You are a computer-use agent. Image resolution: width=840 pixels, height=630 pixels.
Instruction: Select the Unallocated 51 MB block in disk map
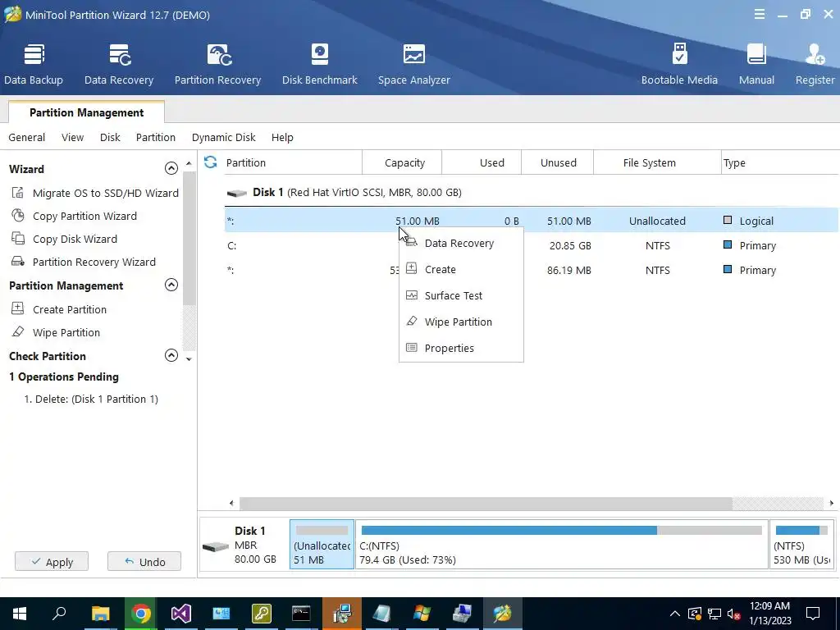322,545
